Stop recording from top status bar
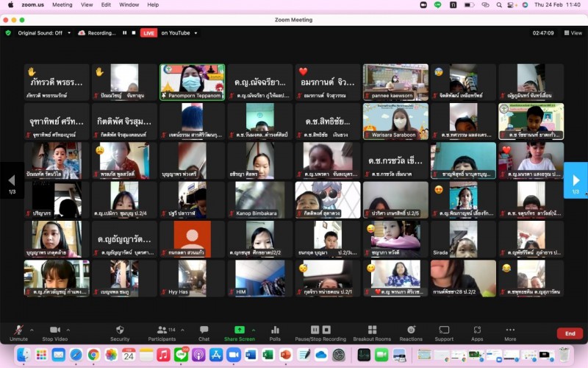This screenshot has height=368, width=588. click(x=134, y=33)
